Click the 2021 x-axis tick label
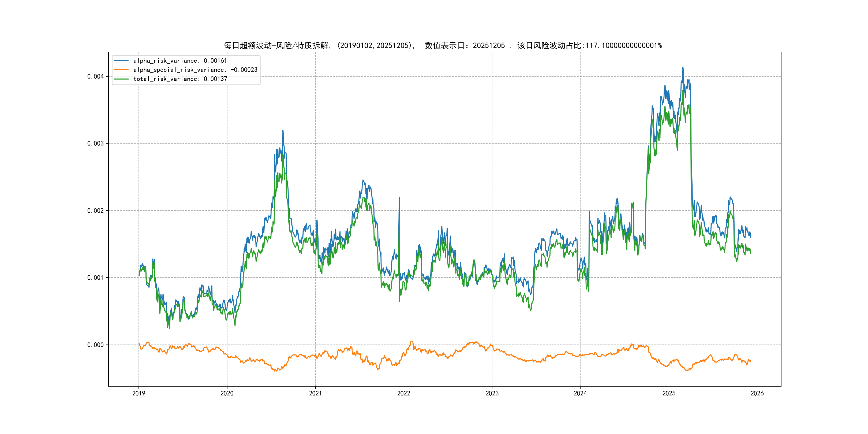 point(315,393)
